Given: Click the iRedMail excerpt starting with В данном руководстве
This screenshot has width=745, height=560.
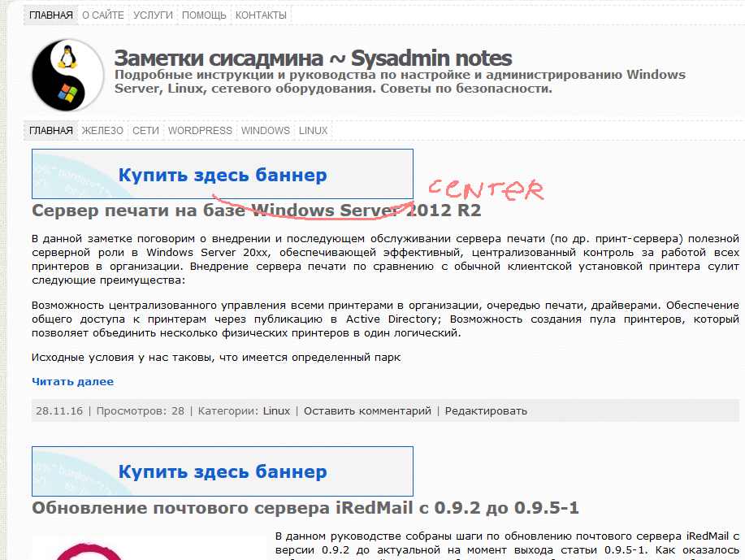Looking at the screenshot, I should 507,545.
